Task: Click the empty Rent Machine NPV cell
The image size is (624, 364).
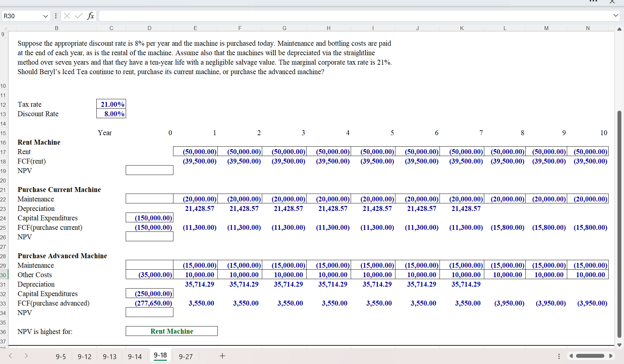Action: pos(150,170)
